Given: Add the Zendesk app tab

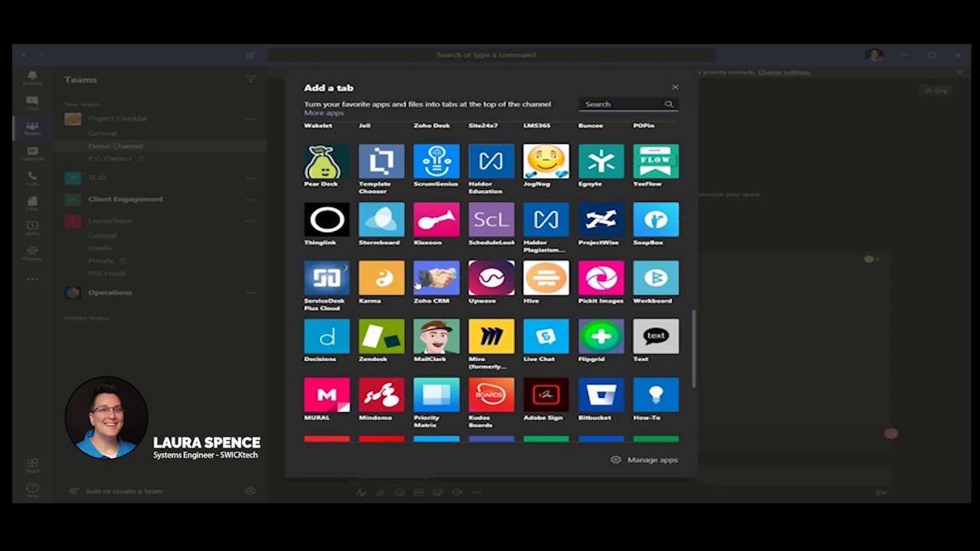Looking at the screenshot, I should tap(381, 336).
